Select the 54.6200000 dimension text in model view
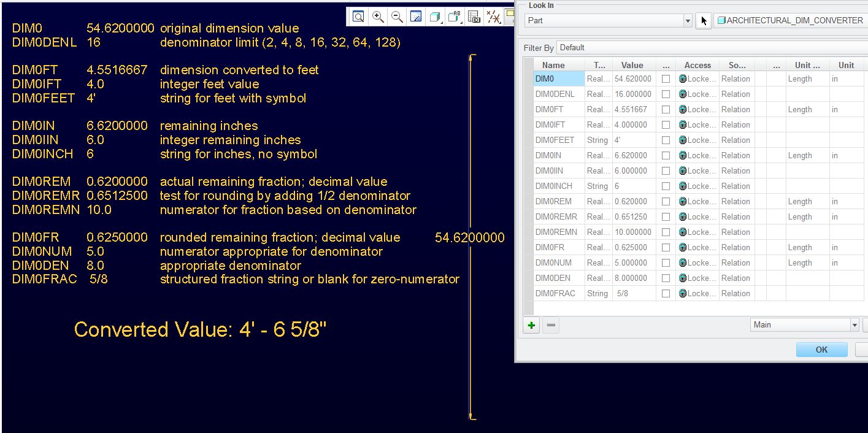 click(x=470, y=238)
